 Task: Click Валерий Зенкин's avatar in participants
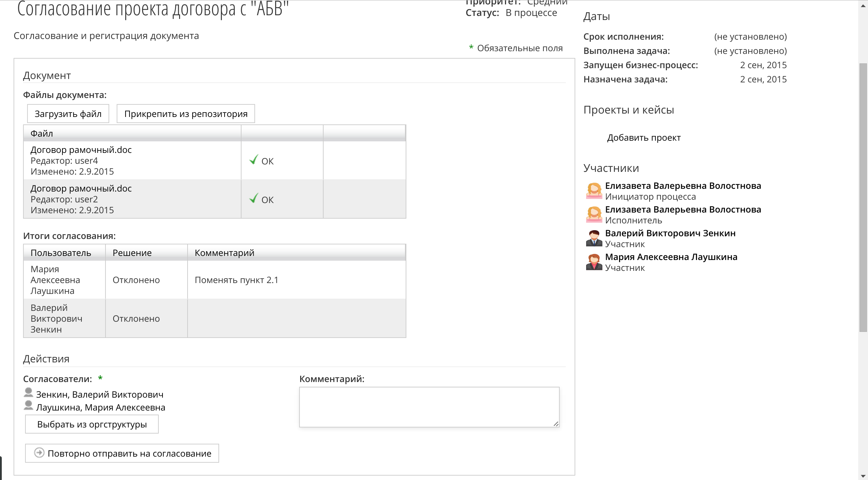coord(594,238)
